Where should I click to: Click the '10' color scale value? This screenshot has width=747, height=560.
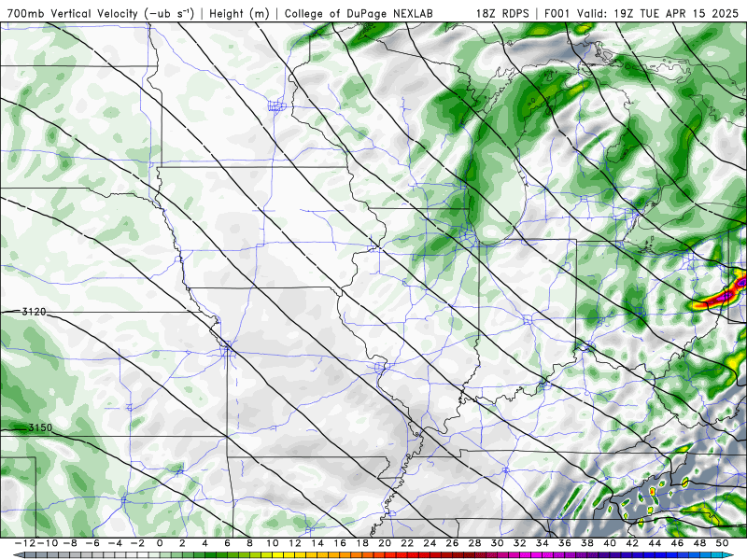pyautogui.click(x=272, y=543)
